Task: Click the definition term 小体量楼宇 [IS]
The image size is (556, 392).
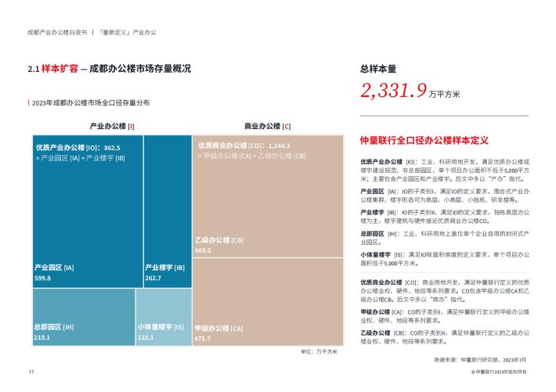Action: point(382,254)
